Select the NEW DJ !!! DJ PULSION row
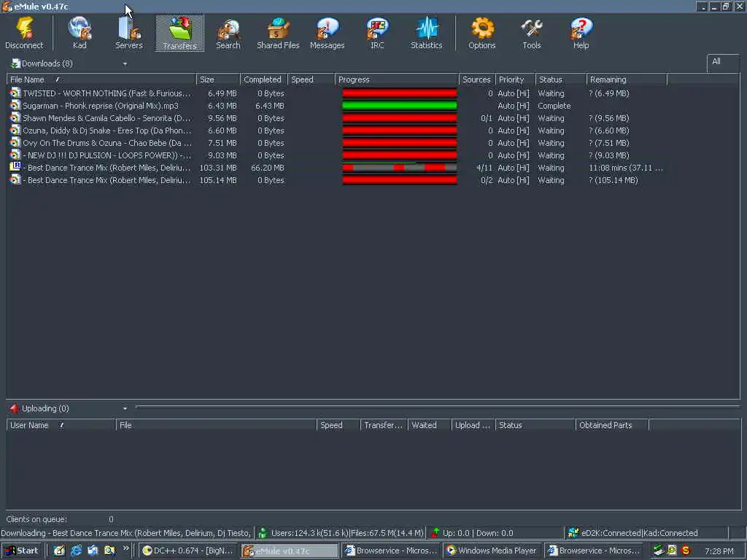 [336, 155]
